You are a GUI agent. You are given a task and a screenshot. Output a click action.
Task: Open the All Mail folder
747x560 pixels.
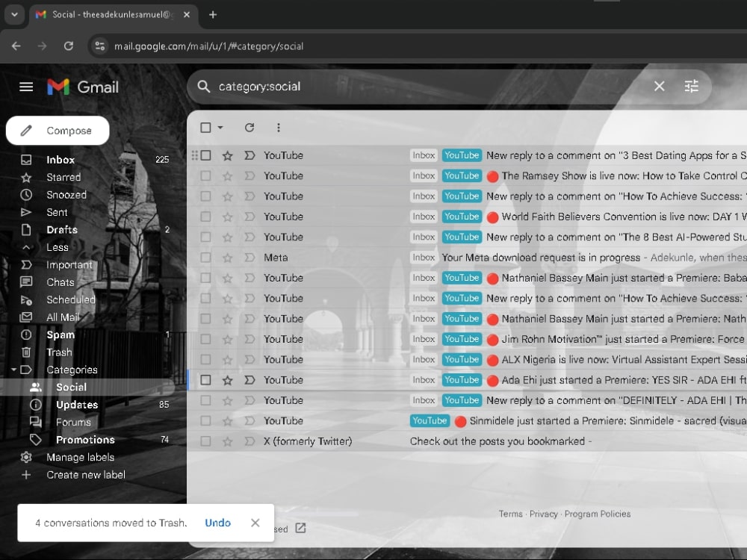[x=63, y=317]
